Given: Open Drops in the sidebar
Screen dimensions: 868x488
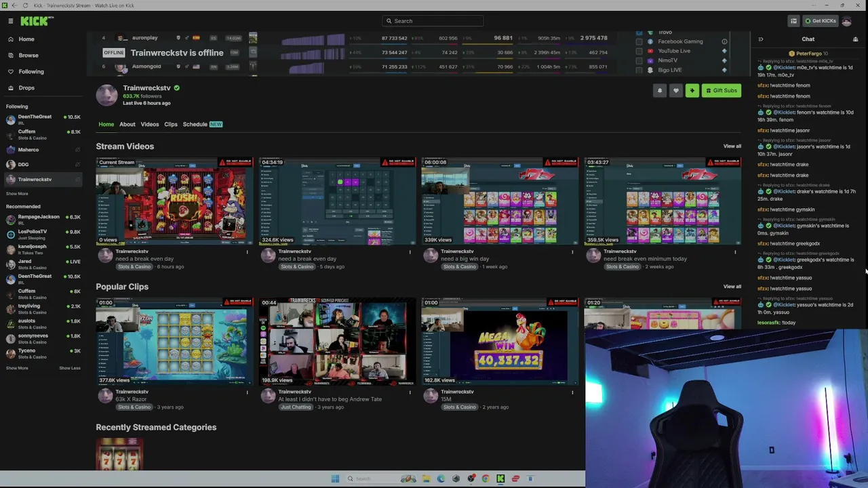Looking at the screenshot, I should pyautogui.click(x=26, y=88).
